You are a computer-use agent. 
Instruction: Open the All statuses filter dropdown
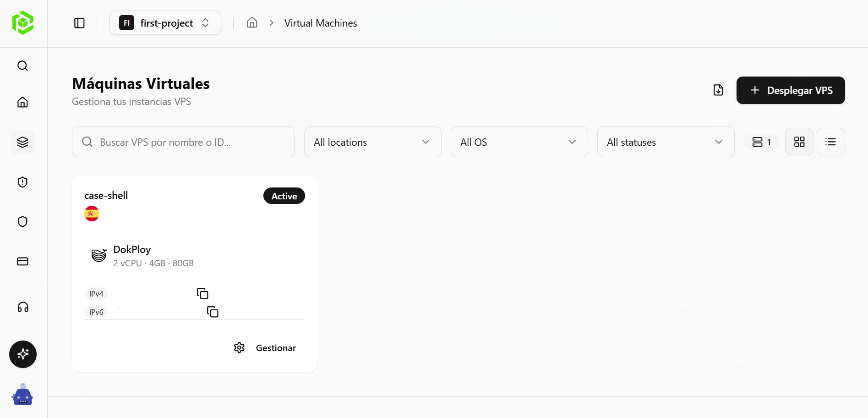[666, 142]
